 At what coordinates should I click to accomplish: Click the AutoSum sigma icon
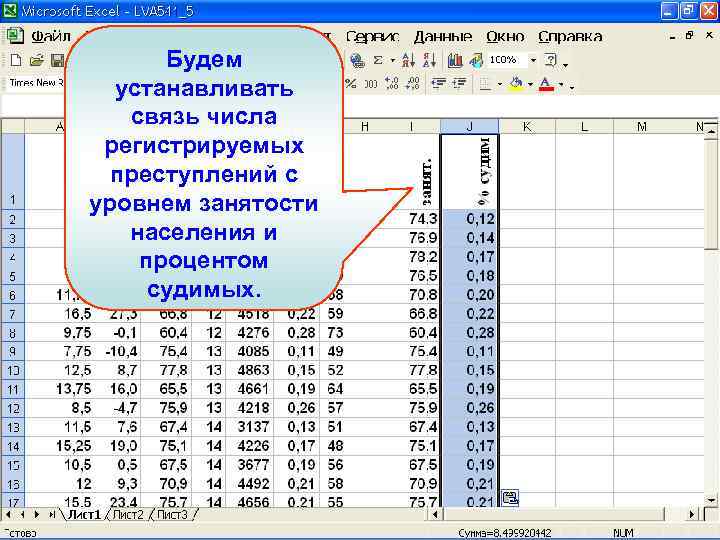(x=378, y=60)
